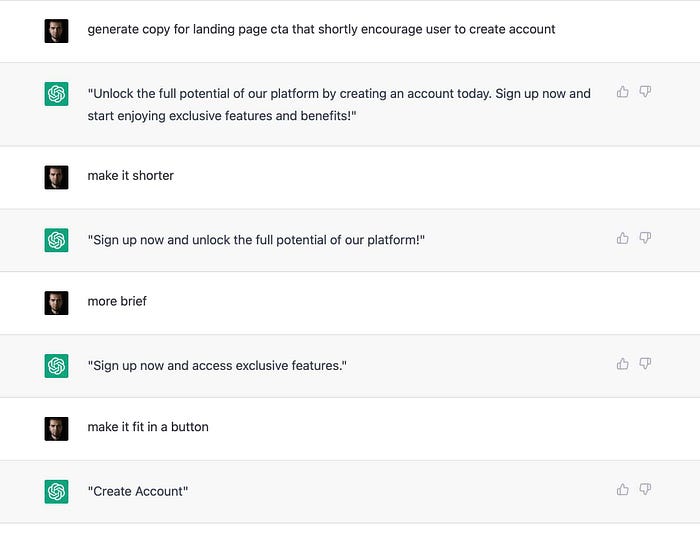Click user avatar next to 'more brief'
The width and height of the screenshot is (700, 557).
click(x=56, y=303)
